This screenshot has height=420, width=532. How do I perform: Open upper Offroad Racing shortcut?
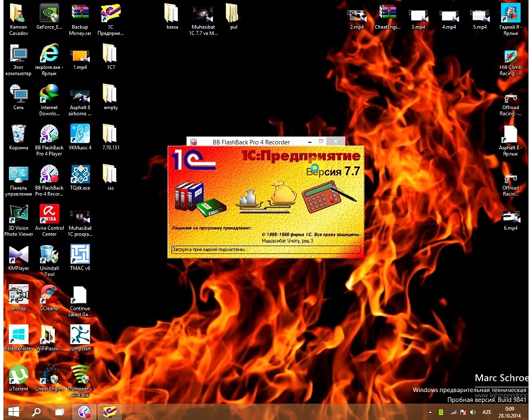click(x=510, y=104)
